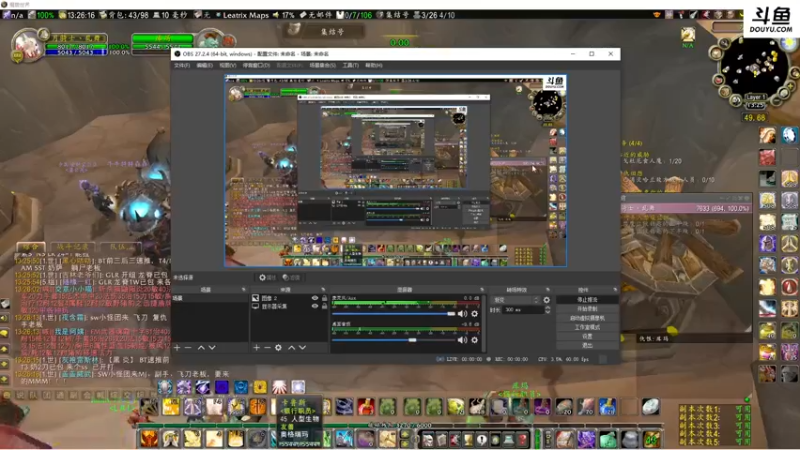Open OBS 设置 button in Controls
This screenshot has height=450, width=800.
coord(587,337)
